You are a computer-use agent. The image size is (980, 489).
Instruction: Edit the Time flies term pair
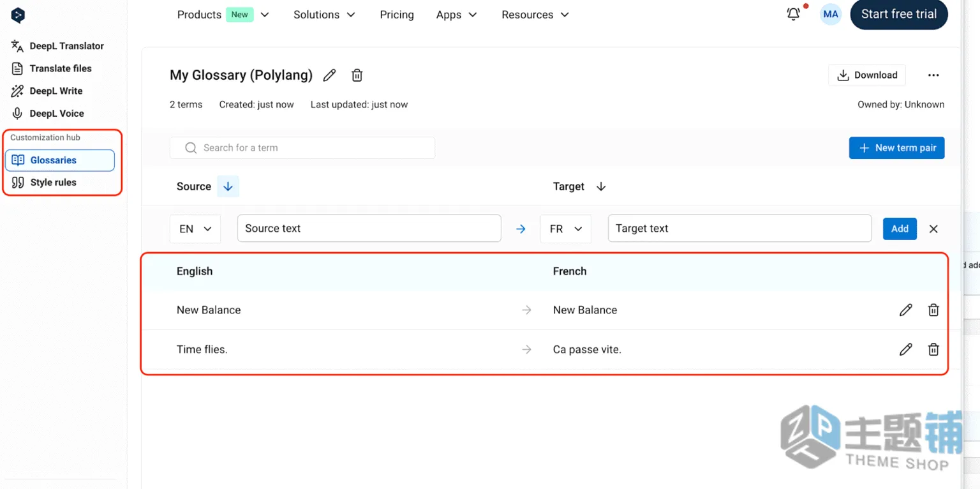point(905,349)
